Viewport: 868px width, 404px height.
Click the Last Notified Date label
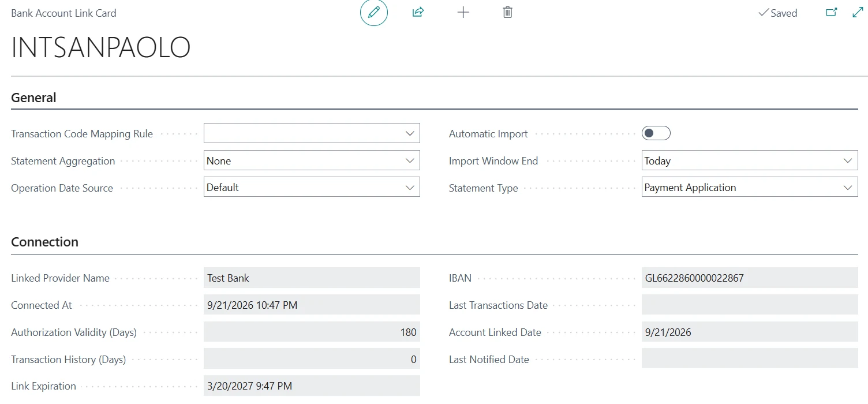(x=489, y=359)
